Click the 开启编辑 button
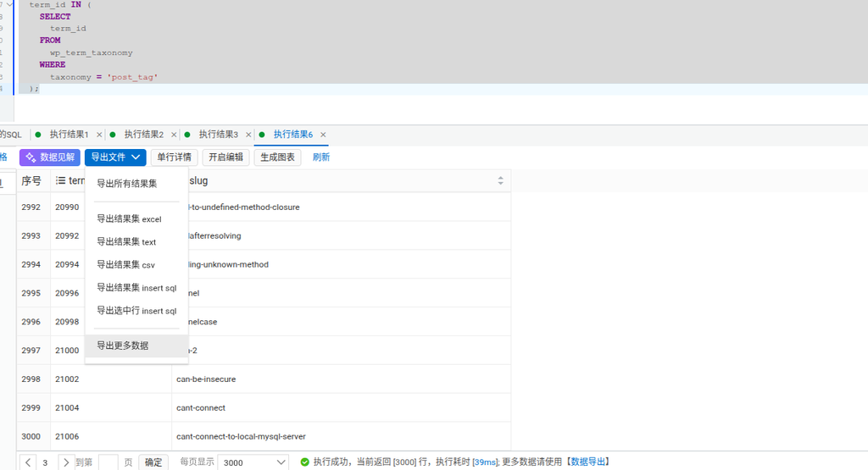This screenshot has width=868, height=470. tap(225, 158)
